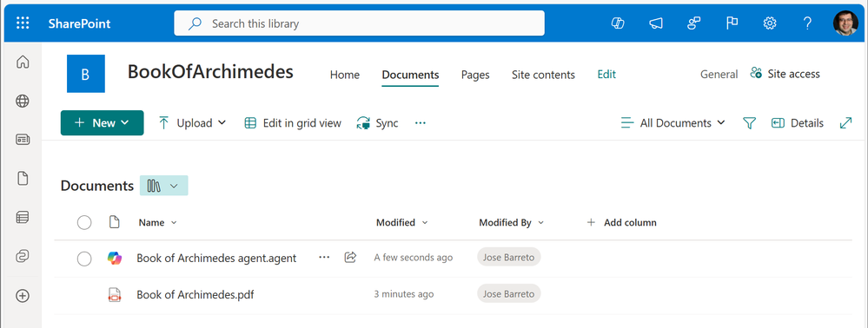The height and width of the screenshot is (328, 868).
Task: Click Edit in grid view
Action: click(x=293, y=123)
